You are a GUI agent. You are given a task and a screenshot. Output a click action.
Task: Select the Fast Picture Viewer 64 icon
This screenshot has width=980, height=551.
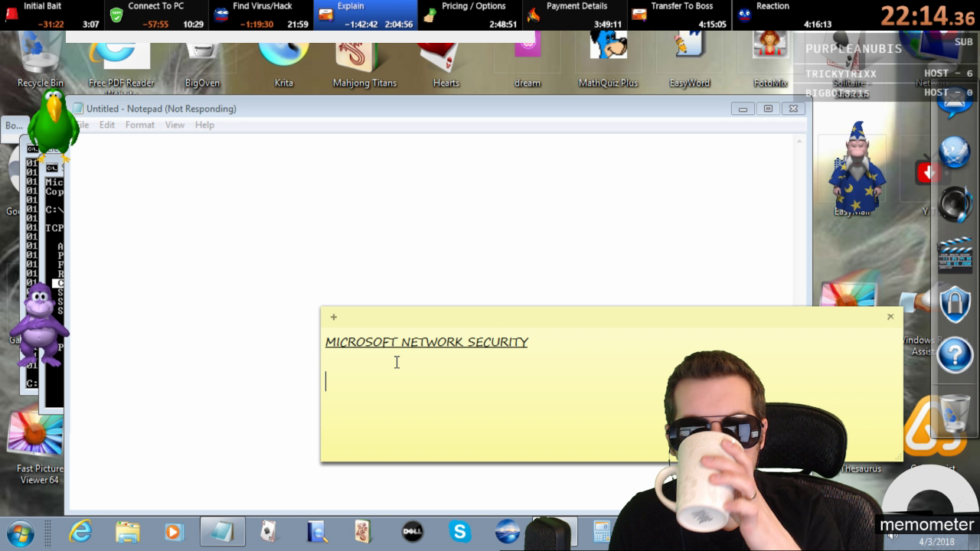(x=38, y=448)
